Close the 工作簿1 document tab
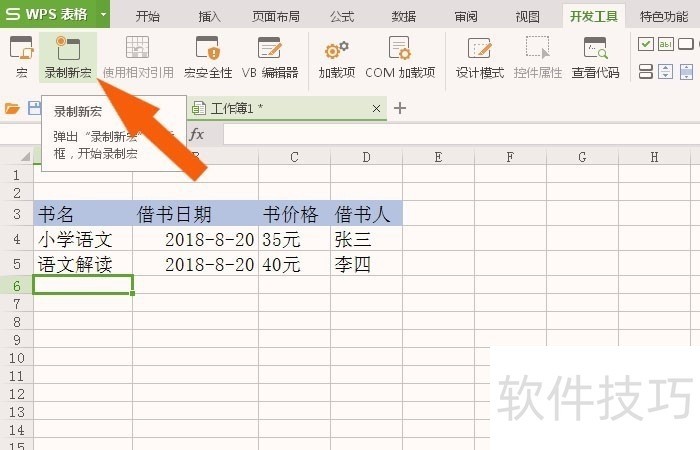Viewport: 700px width, 450px height. [x=376, y=108]
